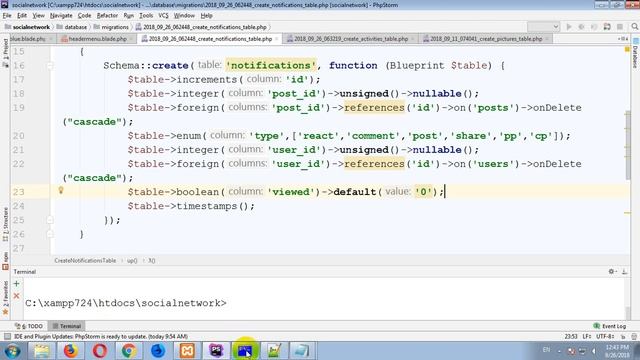Open the Window menu

tap(184, 16)
